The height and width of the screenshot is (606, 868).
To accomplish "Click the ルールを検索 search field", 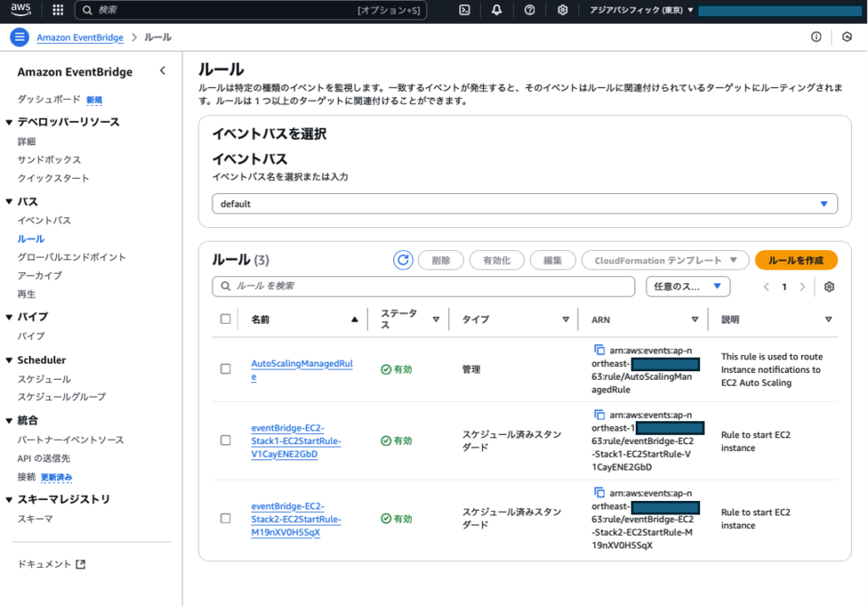I will tap(423, 286).
